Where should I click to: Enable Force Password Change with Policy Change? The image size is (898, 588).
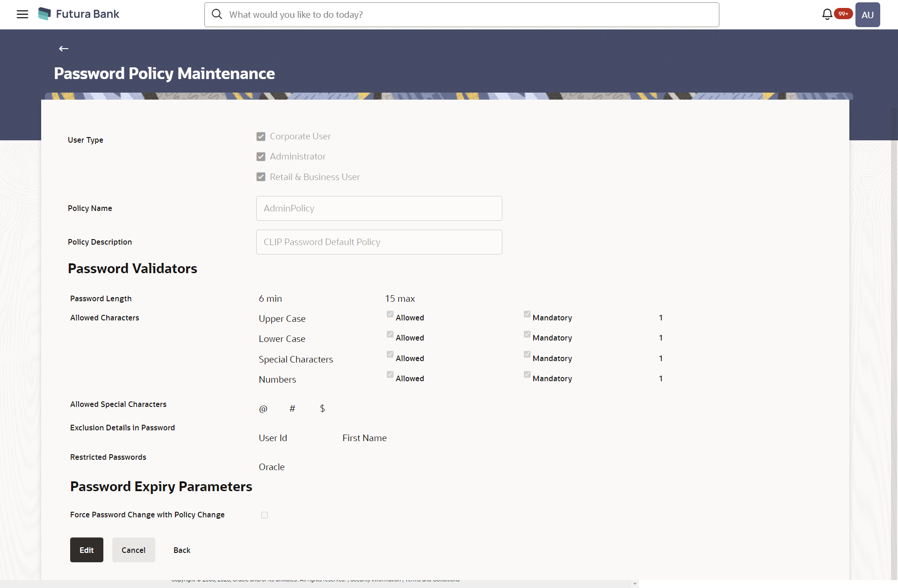(265, 515)
